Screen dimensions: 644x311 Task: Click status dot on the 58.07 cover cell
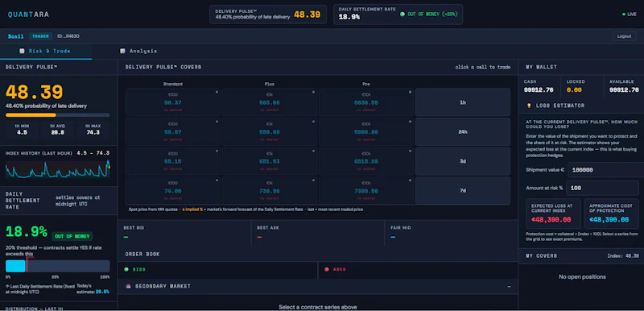217,122
